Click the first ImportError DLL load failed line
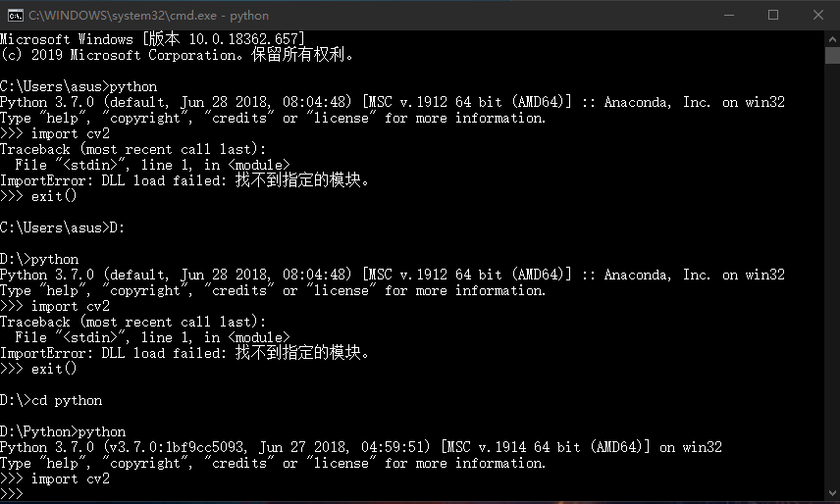The height and width of the screenshot is (504, 840). click(x=186, y=180)
